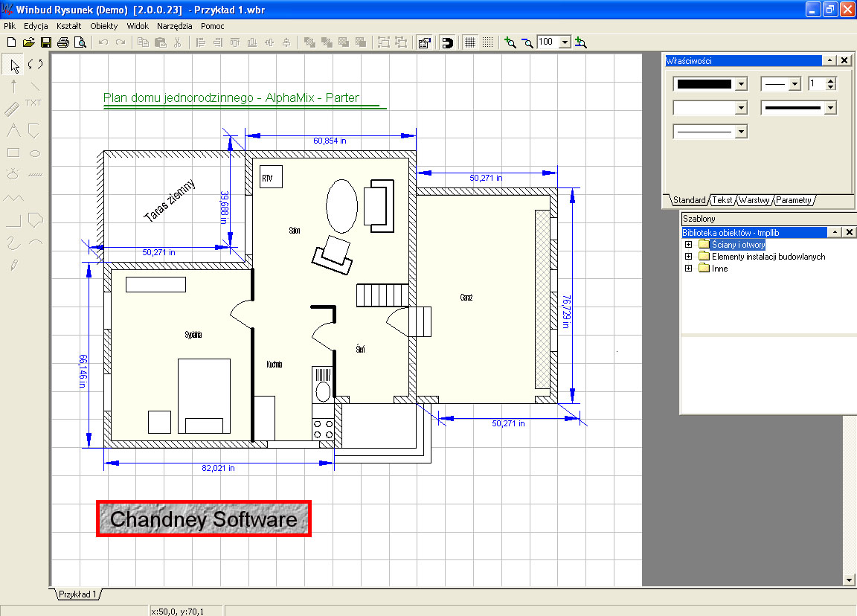
Task: Toggle the dotted grid display
Action: (x=487, y=42)
